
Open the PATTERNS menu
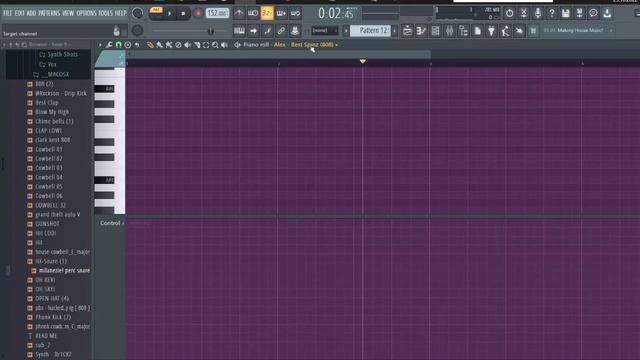pos(49,13)
